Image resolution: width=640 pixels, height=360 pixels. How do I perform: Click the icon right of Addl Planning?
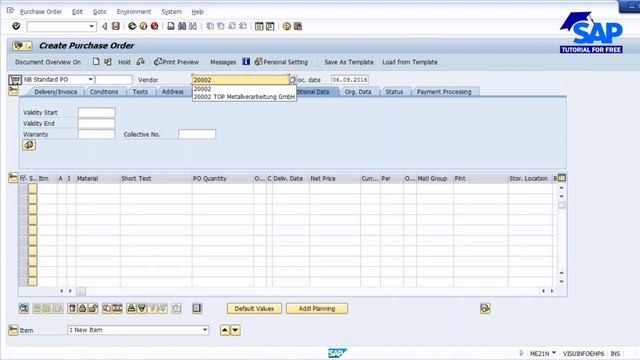[485, 309]
